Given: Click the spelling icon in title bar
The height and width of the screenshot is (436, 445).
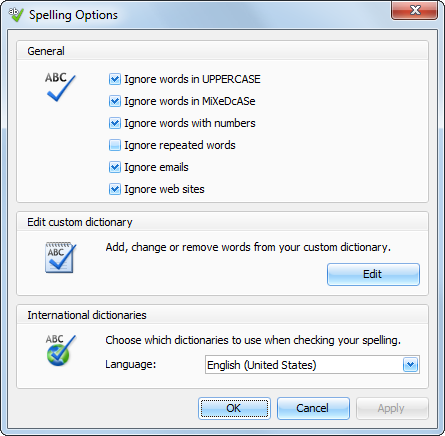Looking at the screenshot, I should point(16,15).
